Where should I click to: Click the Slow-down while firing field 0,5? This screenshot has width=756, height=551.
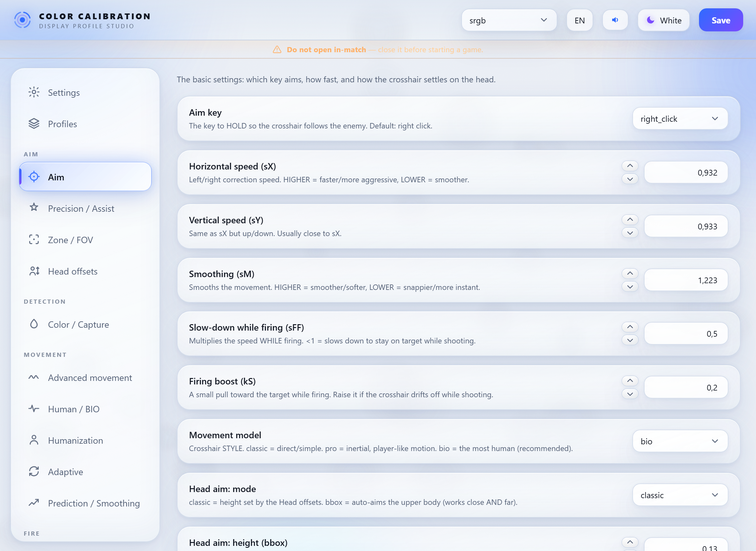686,333
